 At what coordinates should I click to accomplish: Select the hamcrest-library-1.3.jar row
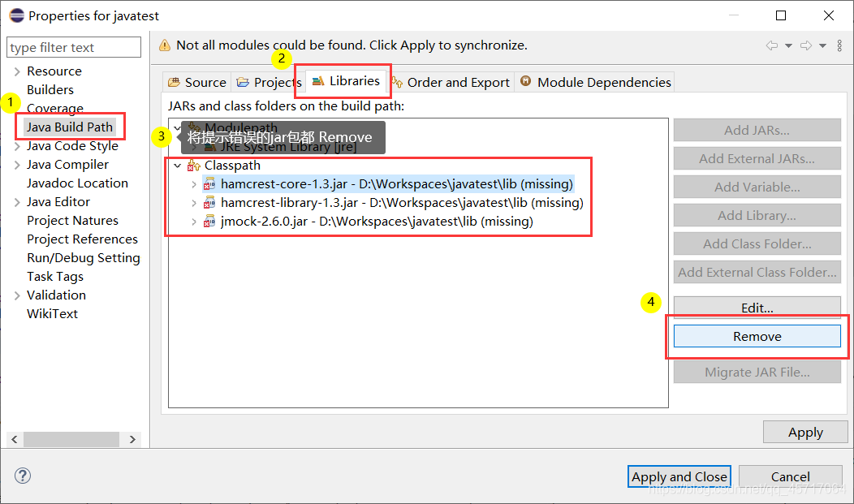pos(393,203)
